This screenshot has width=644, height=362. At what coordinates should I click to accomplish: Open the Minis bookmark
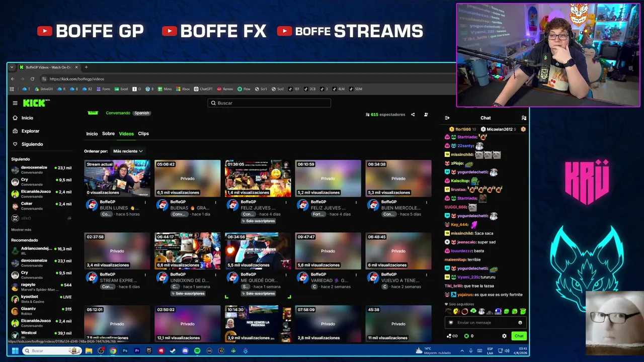(165, 89)
